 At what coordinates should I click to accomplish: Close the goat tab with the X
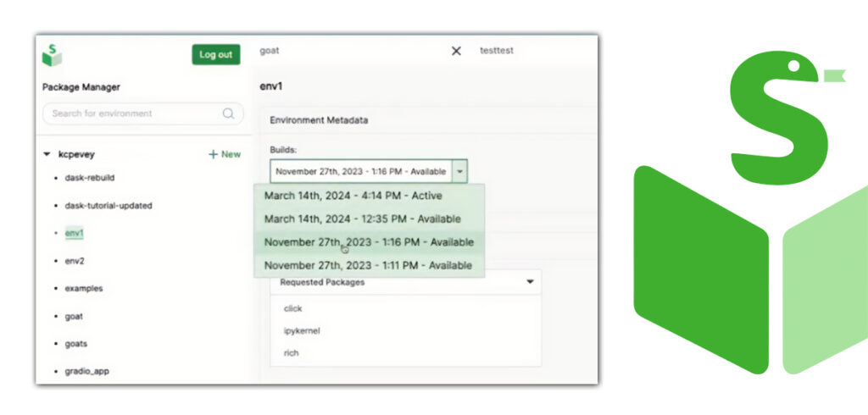pyautogui.click(x=456, y=51)
